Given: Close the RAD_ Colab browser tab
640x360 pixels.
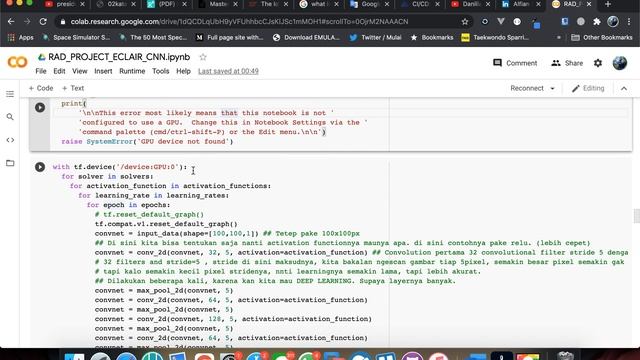Looking at the screenshot, I should 589,4.
